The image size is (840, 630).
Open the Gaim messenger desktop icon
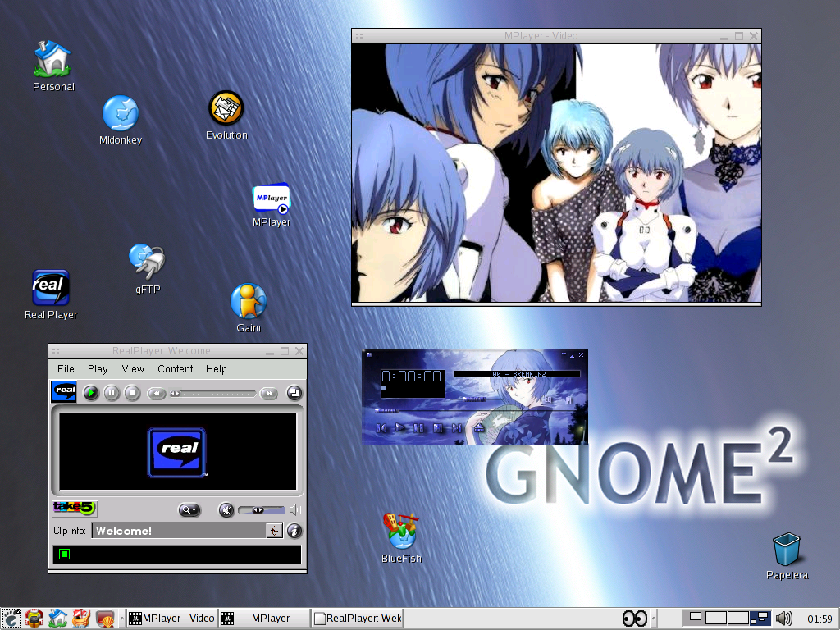pyautogui.click(x=249, y=308)
